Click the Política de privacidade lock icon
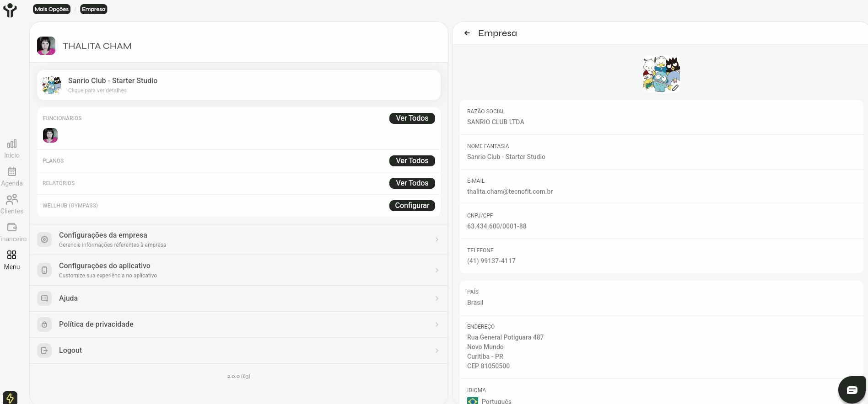Image resolution: width=868 pixels, height=404 pixels. click(44, 324)
